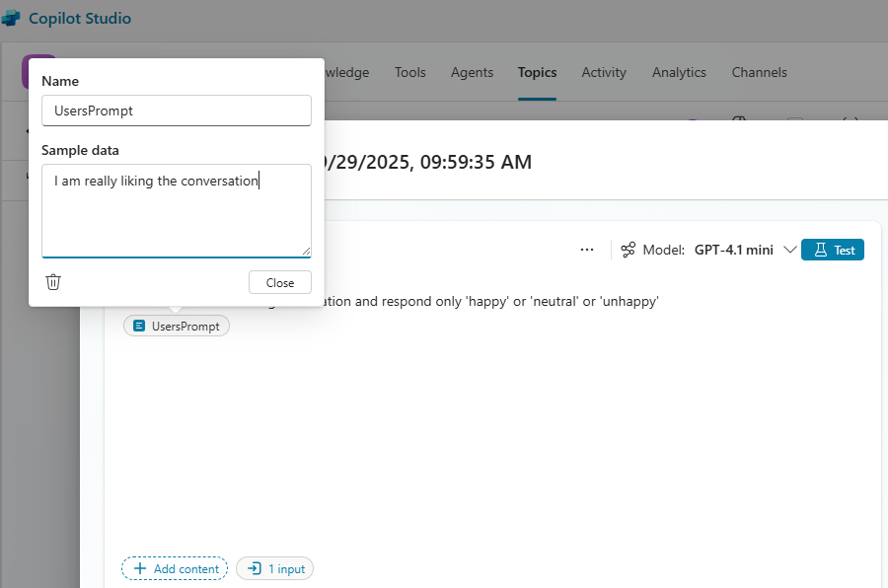Go to the Activity tab

pos(604,72)
